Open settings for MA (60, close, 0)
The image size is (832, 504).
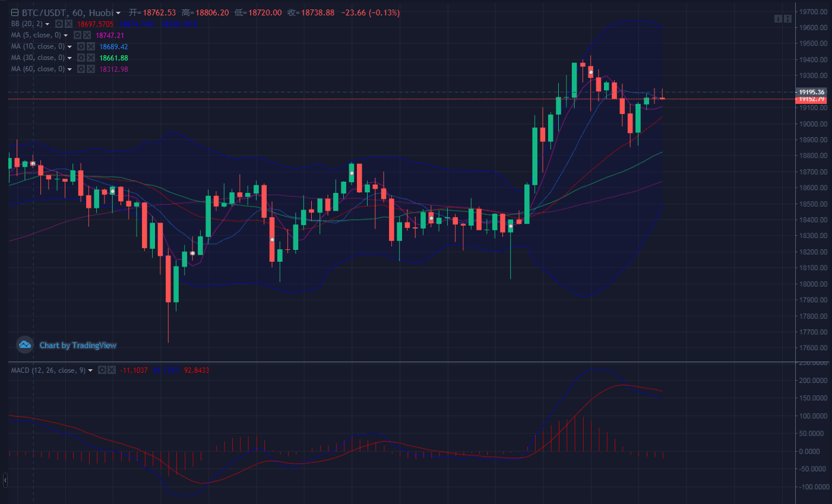tap(81, 69)
